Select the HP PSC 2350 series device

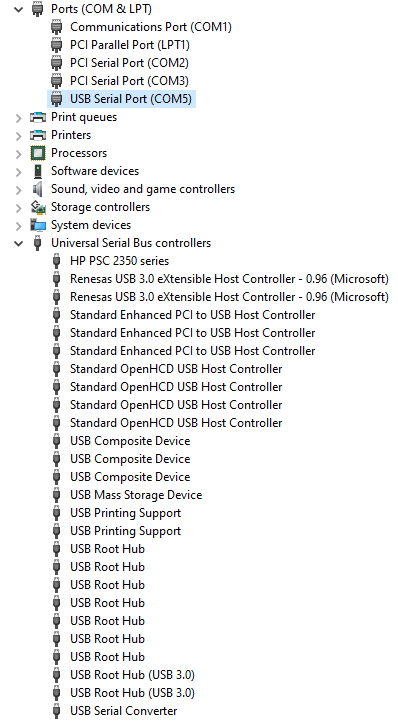(x=119, y=261)
